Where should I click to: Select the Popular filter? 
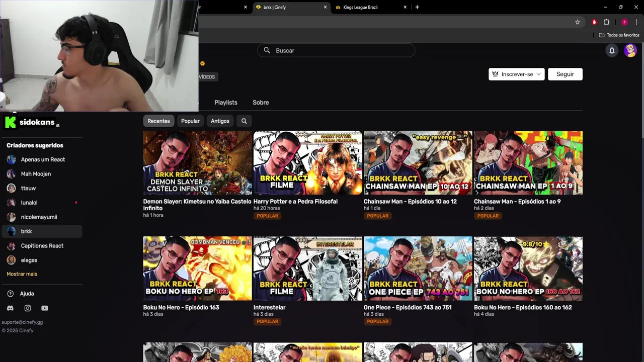[x=190, y=121]
